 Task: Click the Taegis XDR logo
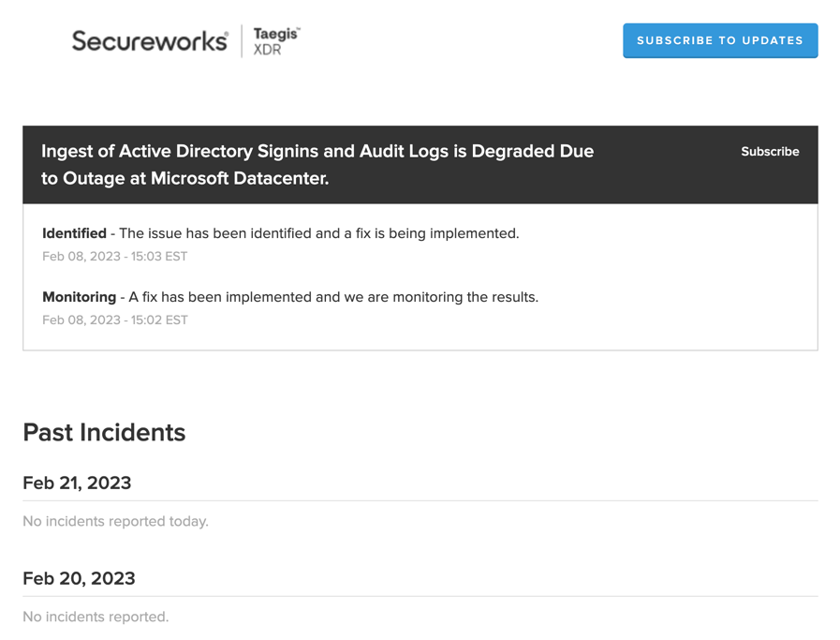click(276, 41)
